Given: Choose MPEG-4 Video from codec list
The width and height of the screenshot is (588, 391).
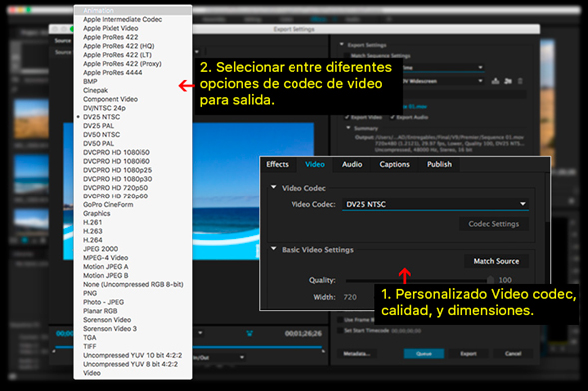Looking at the screenshot, I should [x=133, y=257].
